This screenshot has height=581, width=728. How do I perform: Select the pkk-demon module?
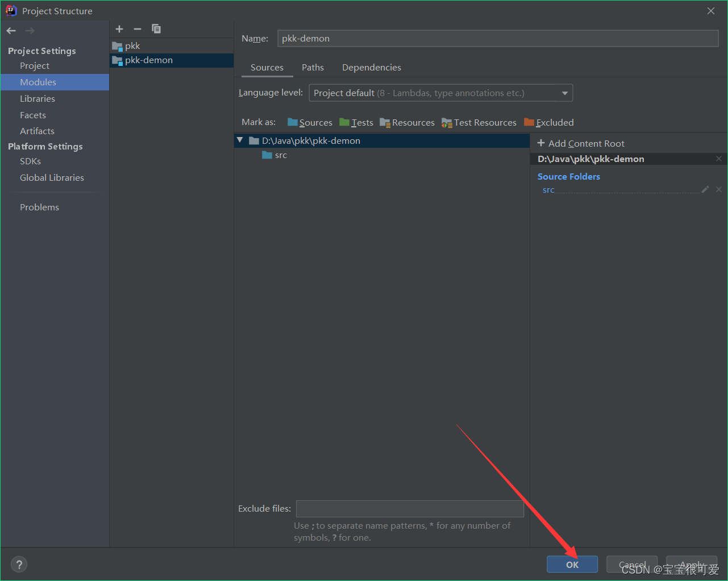tap(172, 60)
